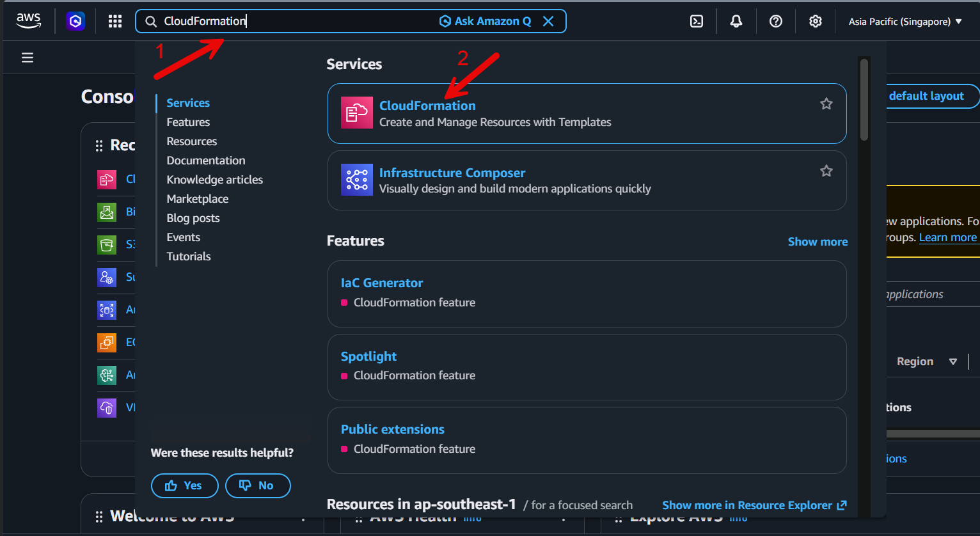Open the Region filter dropdown arrow
The width and height of the screenshot is (980, 536).
tap(953, 361)
